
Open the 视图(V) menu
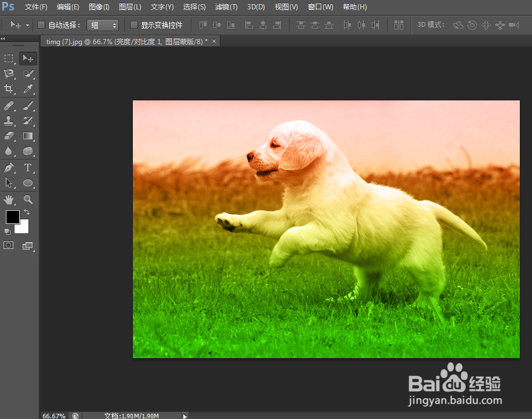click(x=286, y=7)
